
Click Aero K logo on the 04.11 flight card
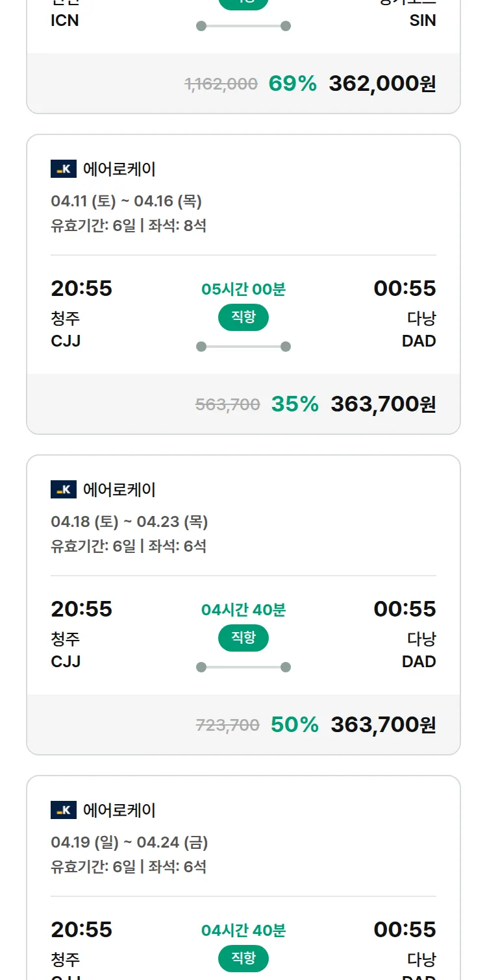pyautogui.click(x=64, y=169)
